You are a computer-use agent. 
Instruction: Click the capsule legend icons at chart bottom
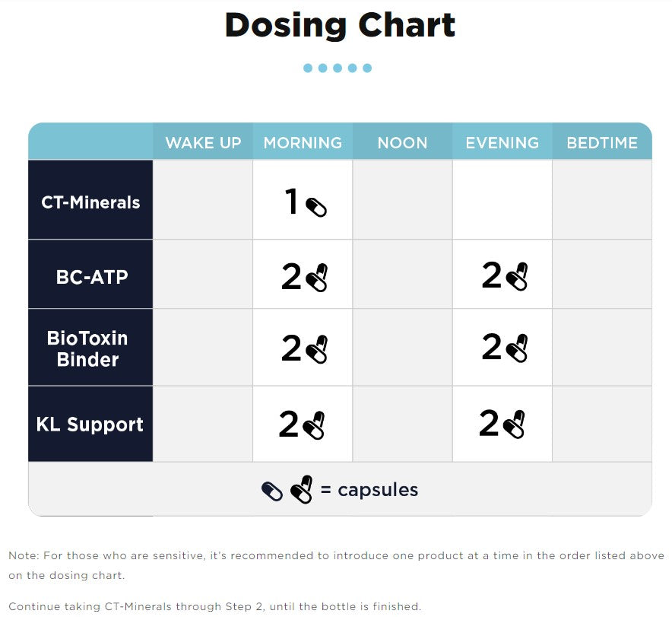click(287, 490)
